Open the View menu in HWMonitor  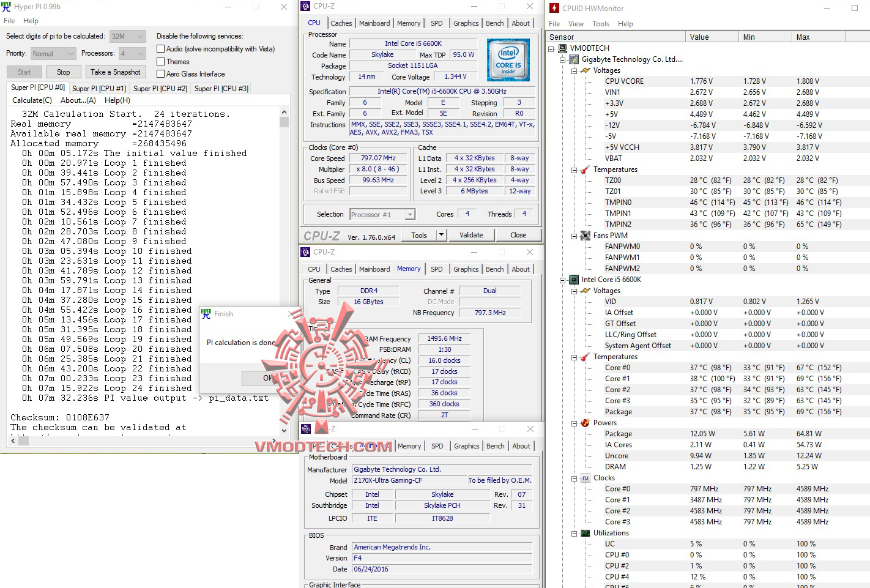coord(576,23)
